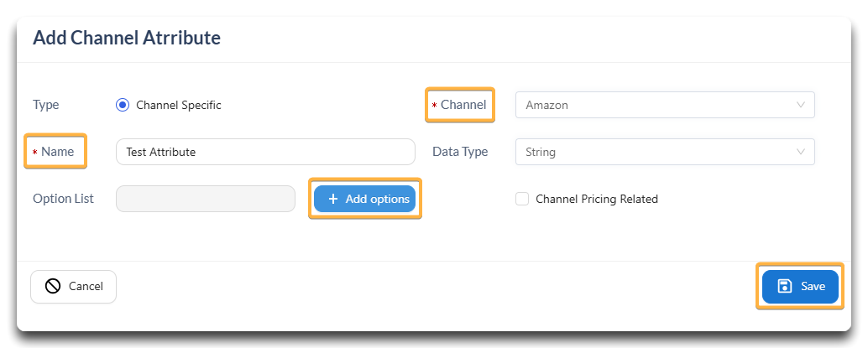Click the chevron arrow in the Data Type field
The width and height of the screenshot is (868, 348).
(x=801, y=152)
